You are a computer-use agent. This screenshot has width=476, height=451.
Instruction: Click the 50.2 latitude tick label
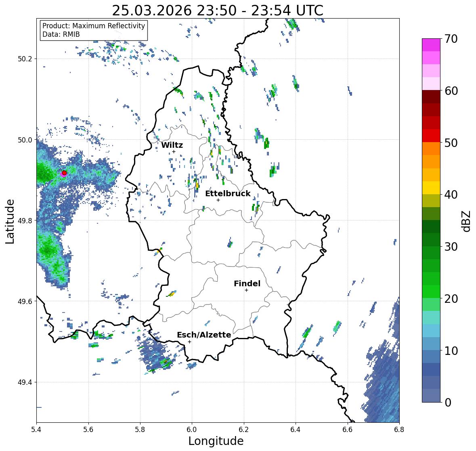25,59
